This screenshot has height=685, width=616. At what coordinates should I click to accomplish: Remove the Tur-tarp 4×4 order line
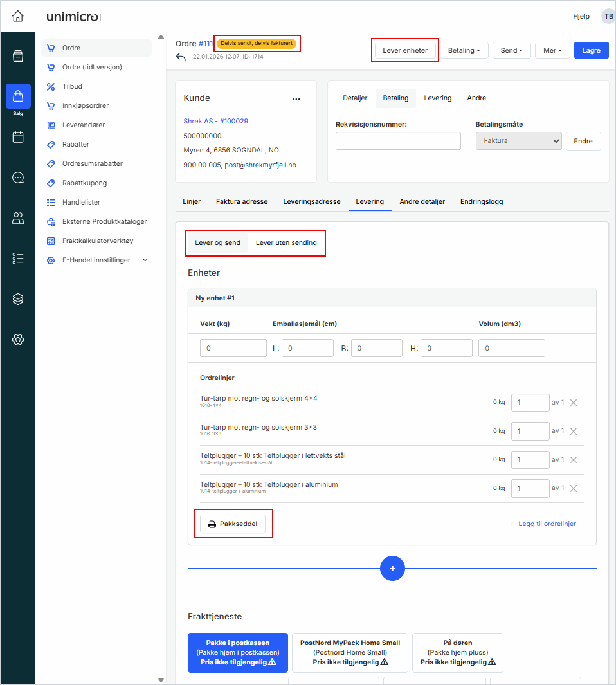[x=574, y=403]
